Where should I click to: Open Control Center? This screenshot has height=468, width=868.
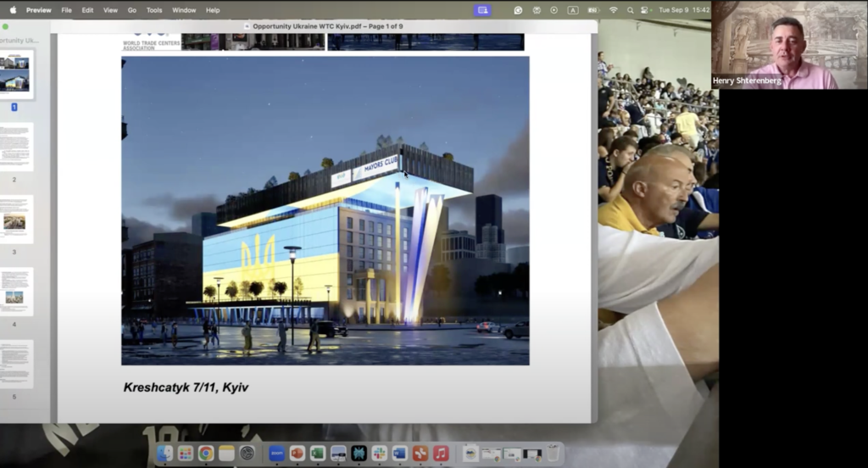point(645,10)
